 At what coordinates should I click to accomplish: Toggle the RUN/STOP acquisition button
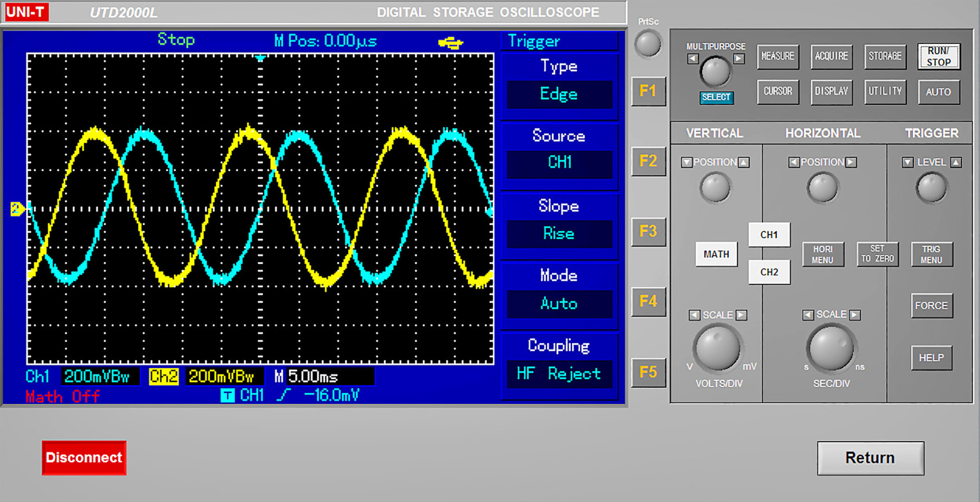coord(938,57)
